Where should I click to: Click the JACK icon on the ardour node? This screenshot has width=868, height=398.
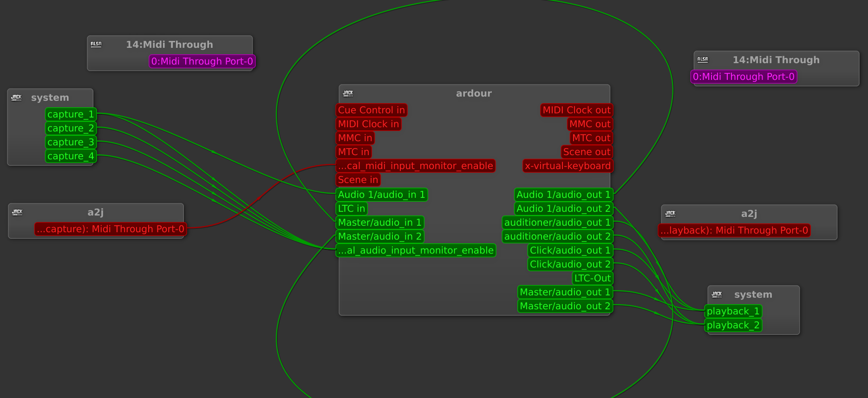pyautogui.click(x=348, y=93)
